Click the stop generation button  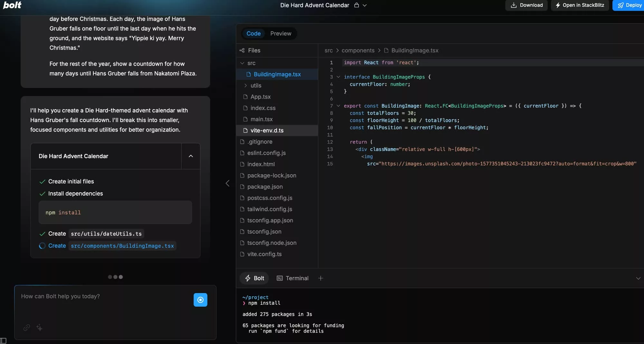coord(200,300)
